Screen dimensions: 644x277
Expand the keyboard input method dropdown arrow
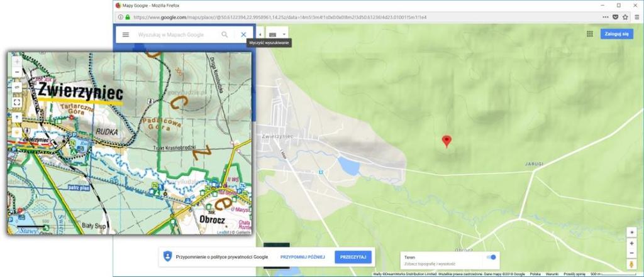click(284, 35)
